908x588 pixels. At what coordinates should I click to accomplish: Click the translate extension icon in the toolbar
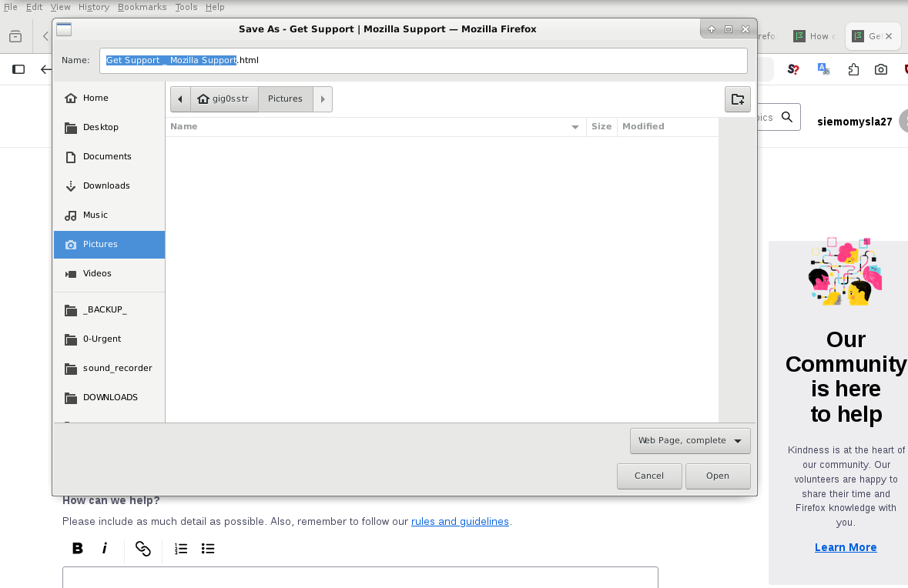(823, 69)
